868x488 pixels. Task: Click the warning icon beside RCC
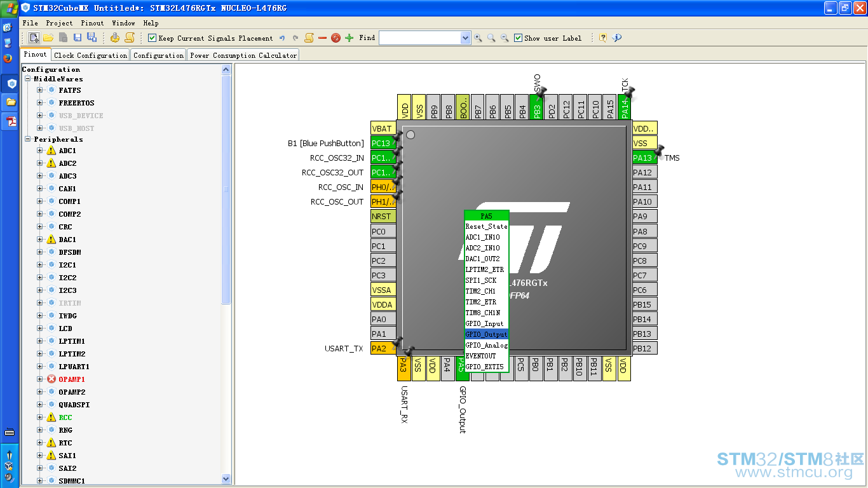[x=51, y=417]
